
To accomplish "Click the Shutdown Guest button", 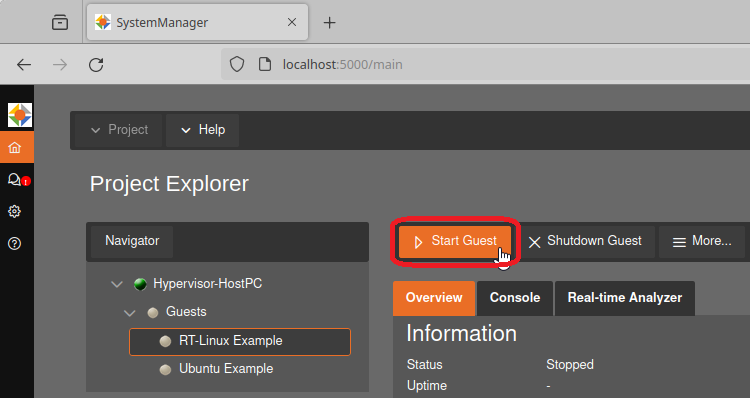I will pos(585,242).
